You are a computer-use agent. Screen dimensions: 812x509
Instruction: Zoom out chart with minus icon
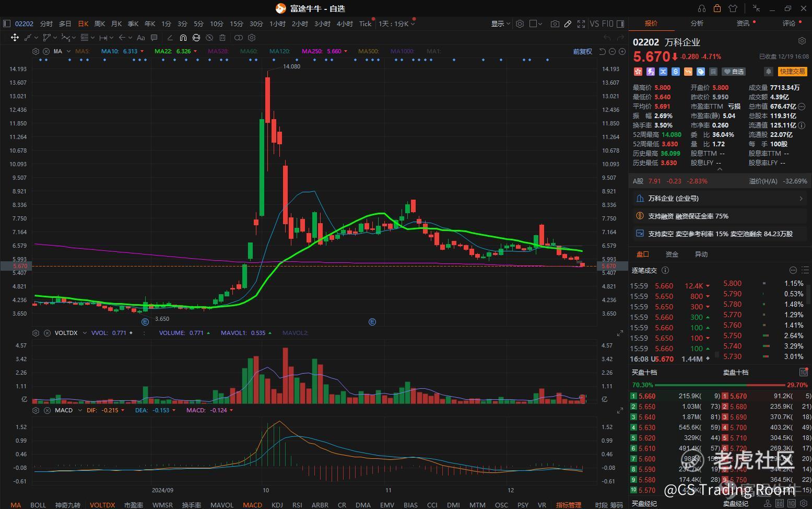pos(612,51)
